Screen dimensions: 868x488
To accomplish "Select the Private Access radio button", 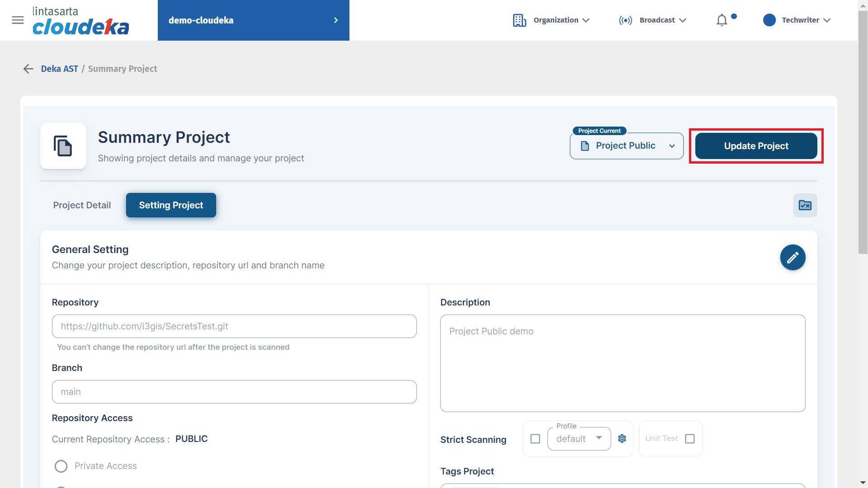I will tap(61, 466).
